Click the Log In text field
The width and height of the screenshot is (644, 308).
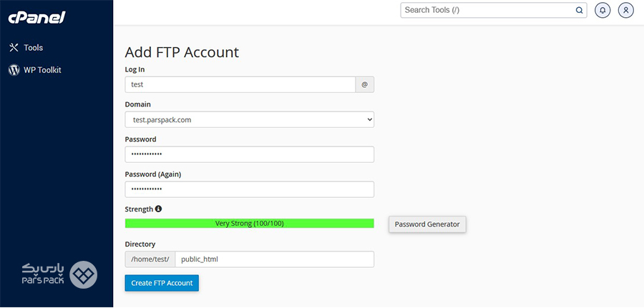(x=240, y=84)
